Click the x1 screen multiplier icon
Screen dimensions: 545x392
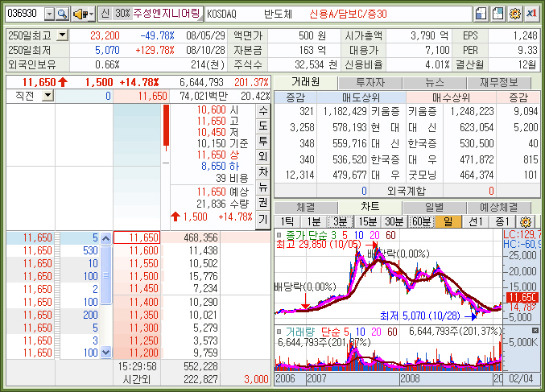532,14
